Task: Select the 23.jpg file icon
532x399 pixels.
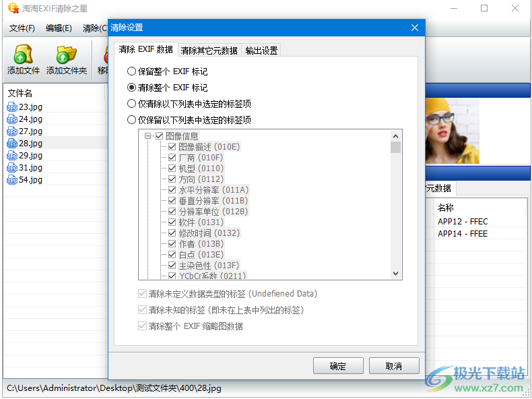Action: pyautogui.click(x=12, y=107)
